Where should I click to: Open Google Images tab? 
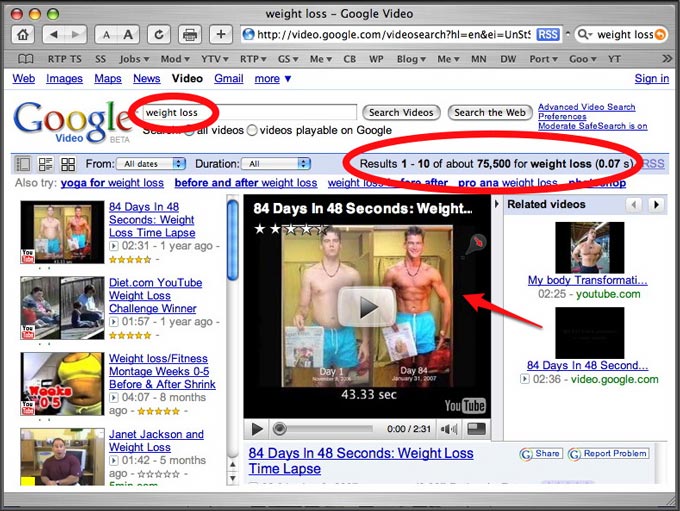(64, 79)
